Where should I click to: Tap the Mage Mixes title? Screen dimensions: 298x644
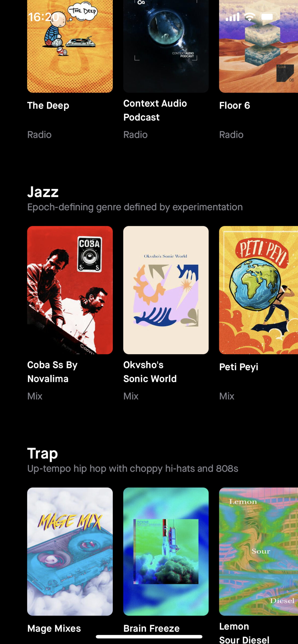point(54,628)
